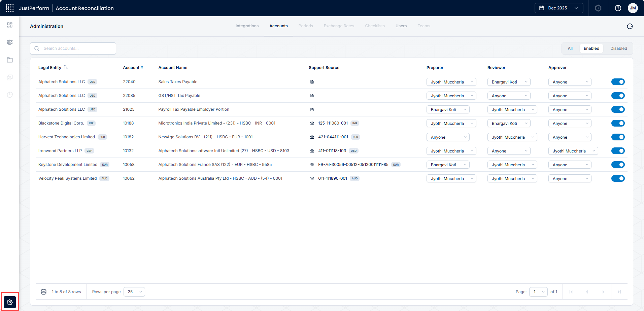The width and height of the screenshot is (644, 311).
Task: Toggle off account 21025 Payroll Tax Payable
Action: (618, 109)
